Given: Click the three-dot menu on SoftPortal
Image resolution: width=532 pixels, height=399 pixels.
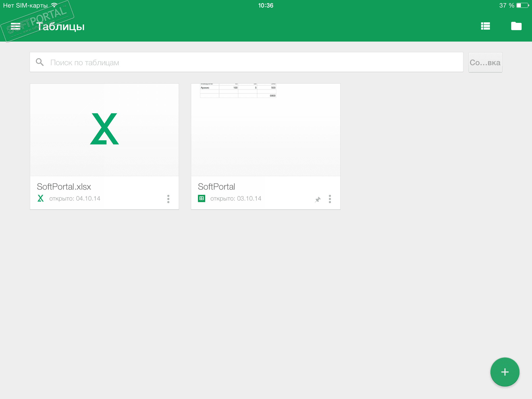Looking at the screenshot, I should [330, 198].
